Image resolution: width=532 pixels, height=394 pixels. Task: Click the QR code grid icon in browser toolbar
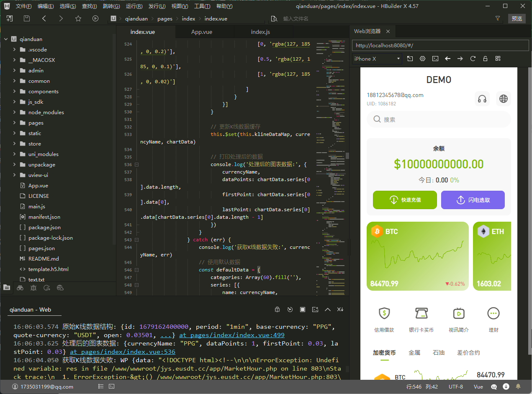pyautogui.click(x=498, y=59)
